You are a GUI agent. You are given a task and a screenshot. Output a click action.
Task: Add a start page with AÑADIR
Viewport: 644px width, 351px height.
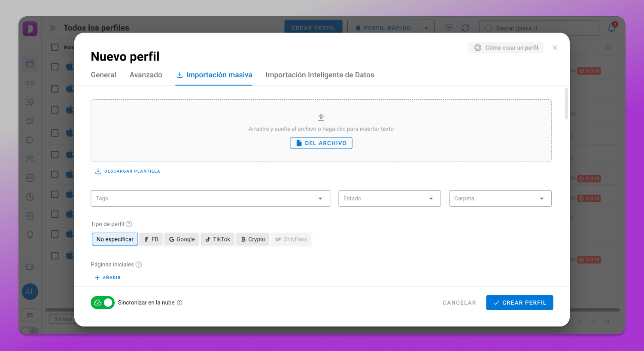pos(108,278)
